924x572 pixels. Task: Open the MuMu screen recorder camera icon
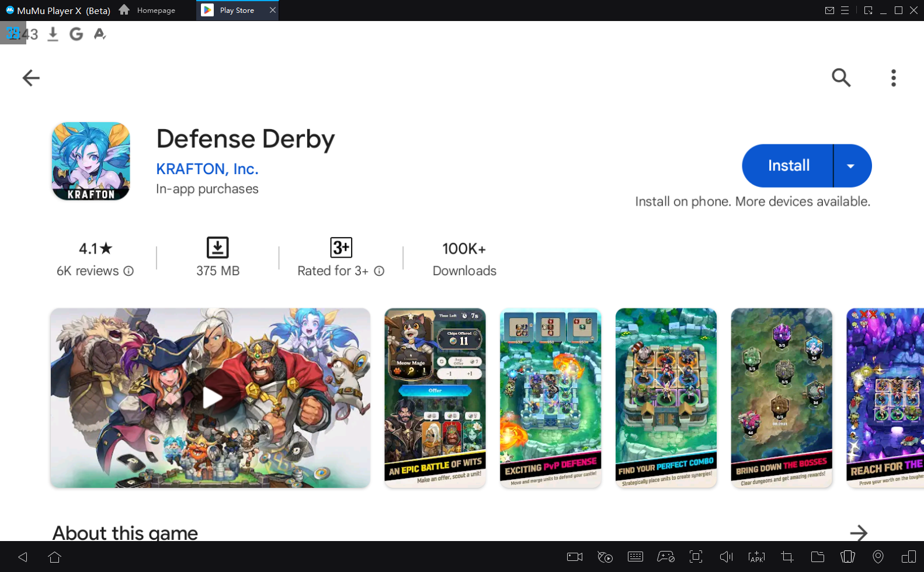pos(575,557)
